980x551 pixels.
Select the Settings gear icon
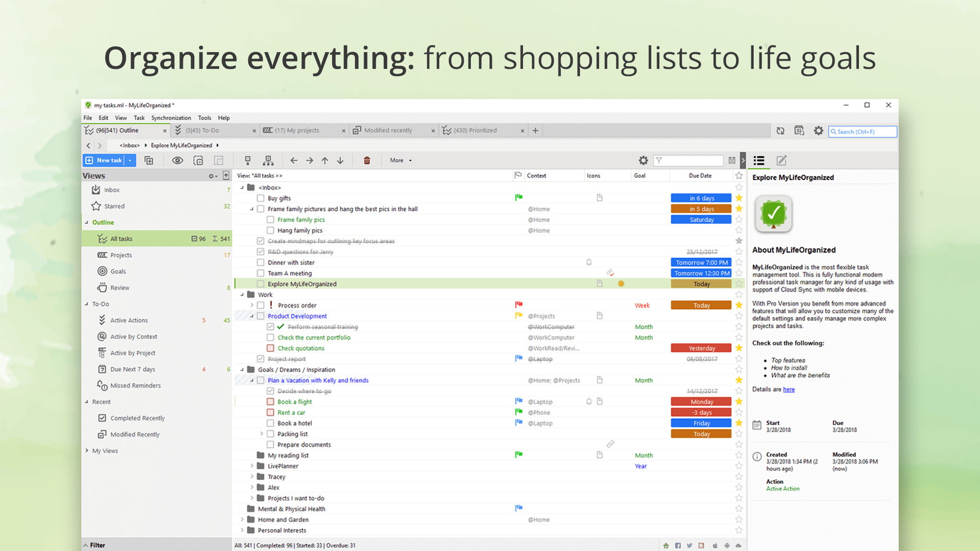(818, 131)
